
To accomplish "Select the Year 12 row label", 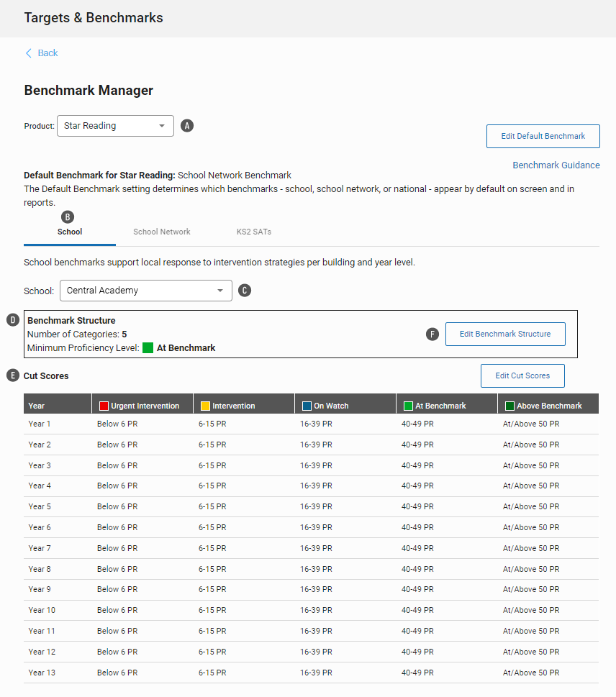I will [42, 652].
